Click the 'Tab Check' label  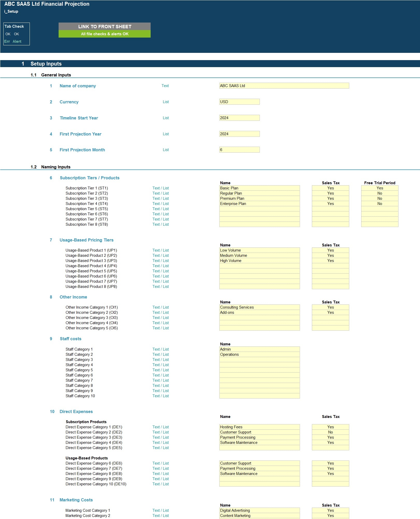point(14,26)
